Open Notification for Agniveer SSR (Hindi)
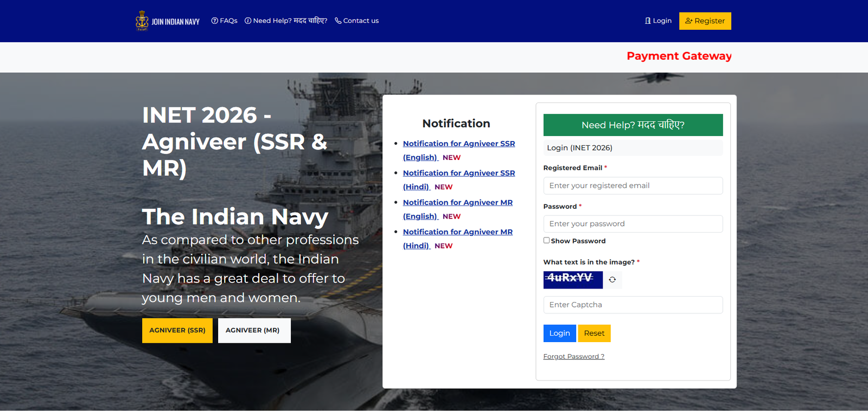The image size is (868, 411). click(459, 180)
